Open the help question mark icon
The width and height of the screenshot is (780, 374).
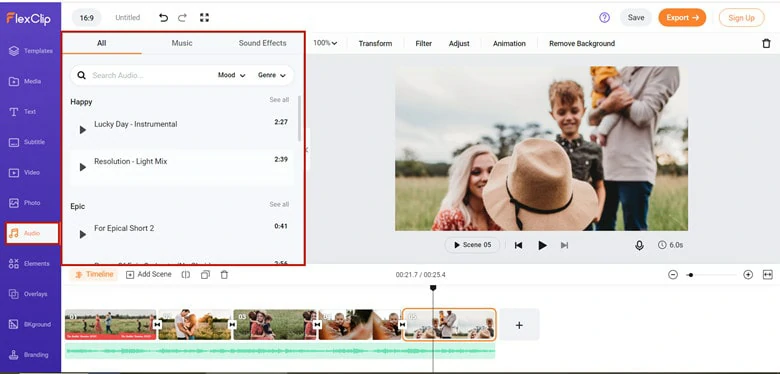coord(604,17)
